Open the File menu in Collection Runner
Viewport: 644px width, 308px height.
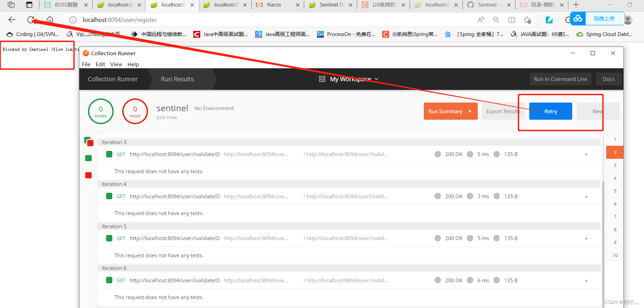(x=86, y=64)
